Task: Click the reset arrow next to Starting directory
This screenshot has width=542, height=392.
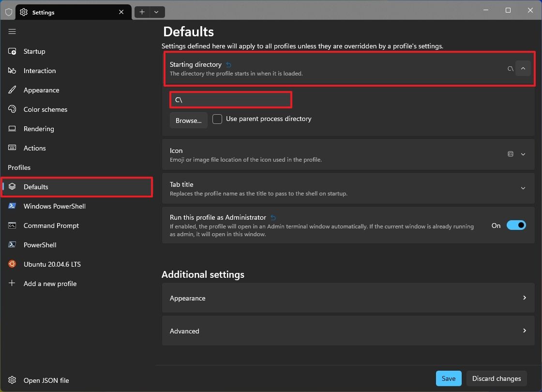Action: pyautogui.click(x=228, y=64)
